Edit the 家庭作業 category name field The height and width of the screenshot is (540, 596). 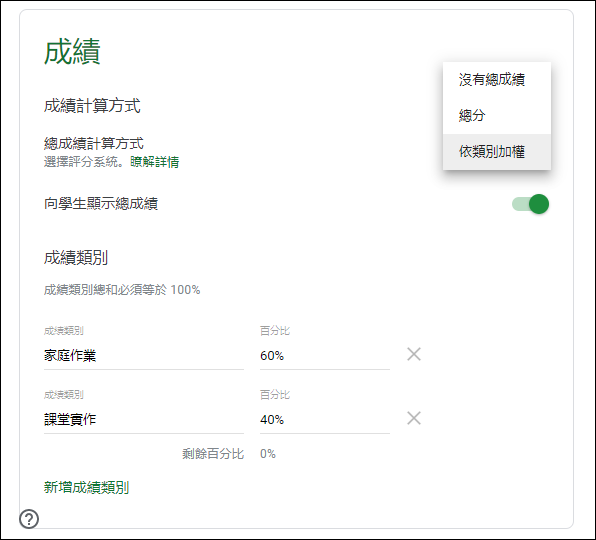pos(144,356)
